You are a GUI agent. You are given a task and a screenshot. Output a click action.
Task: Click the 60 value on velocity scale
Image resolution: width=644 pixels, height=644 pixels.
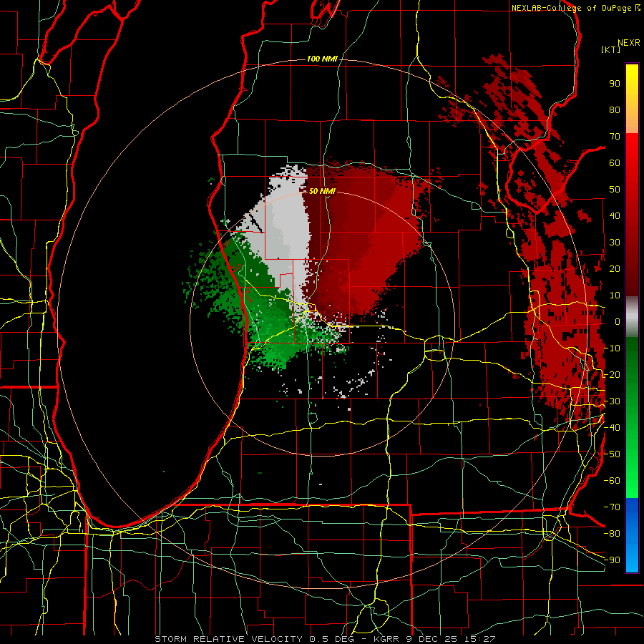click(x=615, y=163)
